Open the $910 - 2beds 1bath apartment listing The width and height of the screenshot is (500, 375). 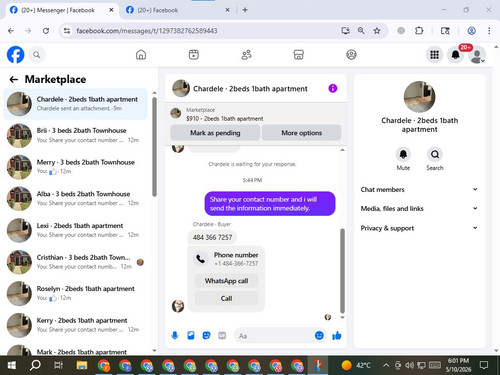224,119
